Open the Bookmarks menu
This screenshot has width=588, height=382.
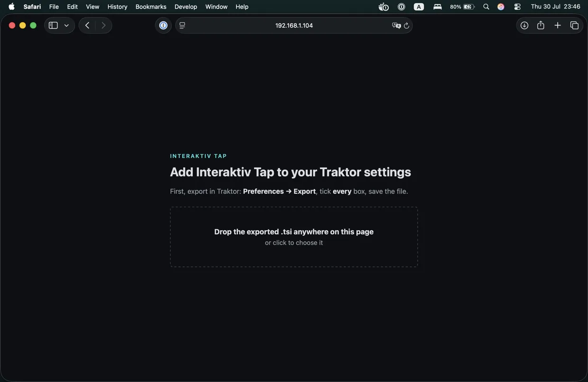pyautogui.click(x=151, y=7)
